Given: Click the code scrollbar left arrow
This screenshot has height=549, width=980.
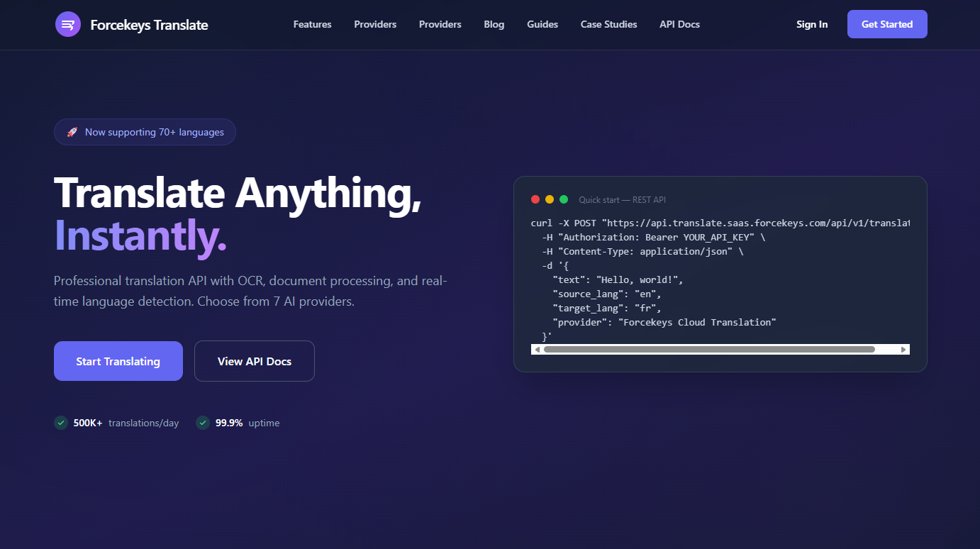Looking at the screenshot, I should [x=537, y=350].
